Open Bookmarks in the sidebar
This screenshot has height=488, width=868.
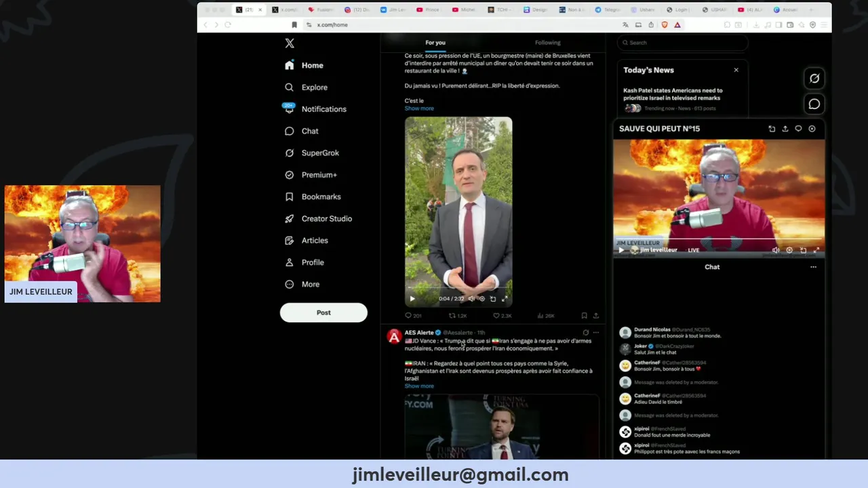[312, 197]
